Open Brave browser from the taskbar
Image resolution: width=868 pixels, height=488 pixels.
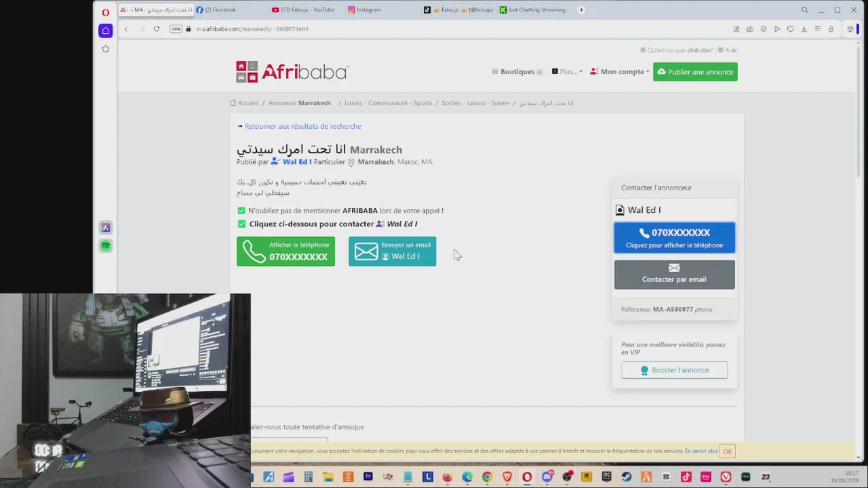click(x=507, y=477)
